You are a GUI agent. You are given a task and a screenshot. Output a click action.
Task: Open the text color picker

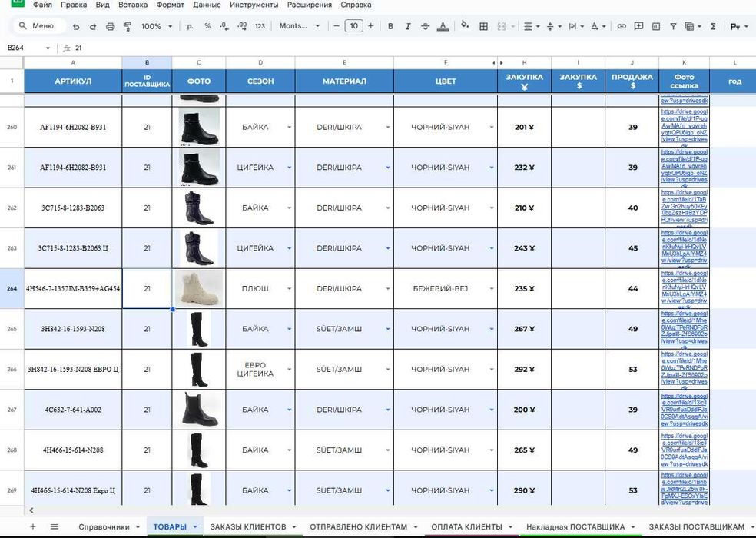[443, 26]
